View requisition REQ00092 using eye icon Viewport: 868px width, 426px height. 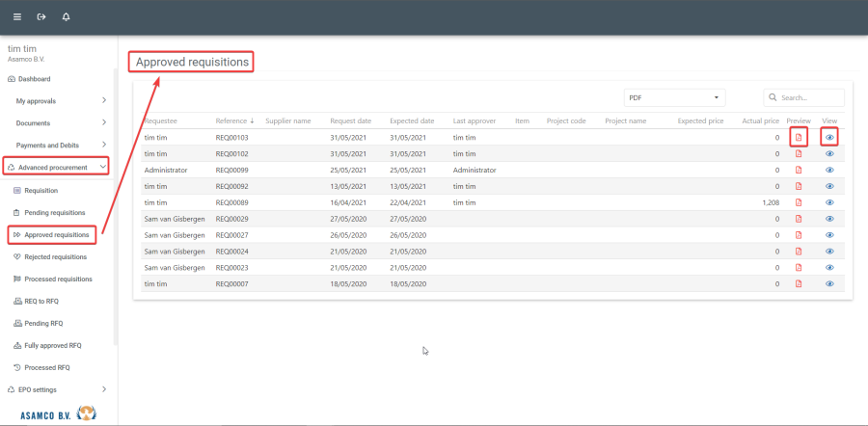click(829, 186)
